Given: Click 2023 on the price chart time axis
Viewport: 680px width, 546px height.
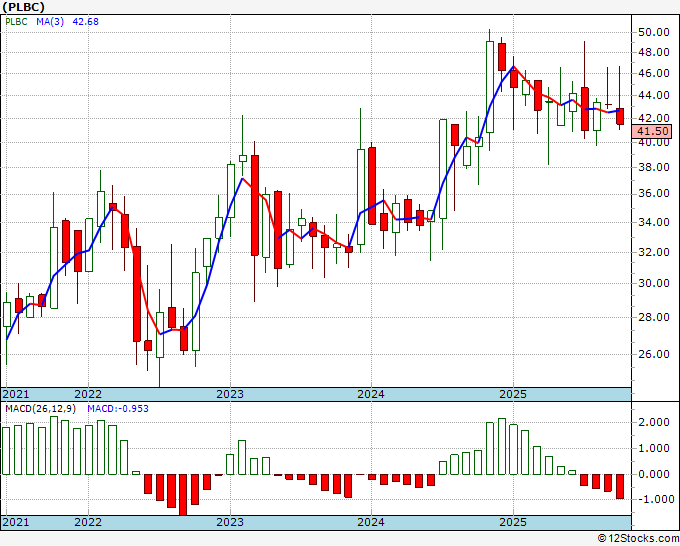Looking at the screenshot, I should pos(230,394).
